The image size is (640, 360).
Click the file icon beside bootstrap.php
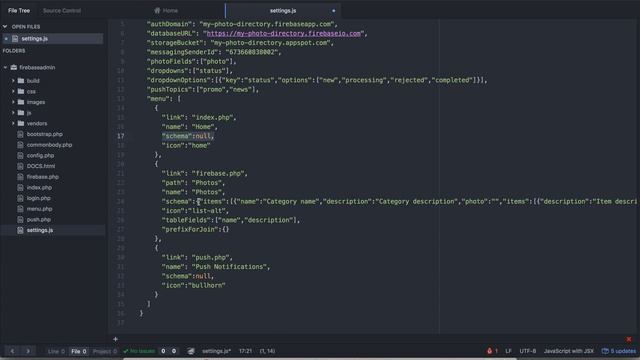20,134
